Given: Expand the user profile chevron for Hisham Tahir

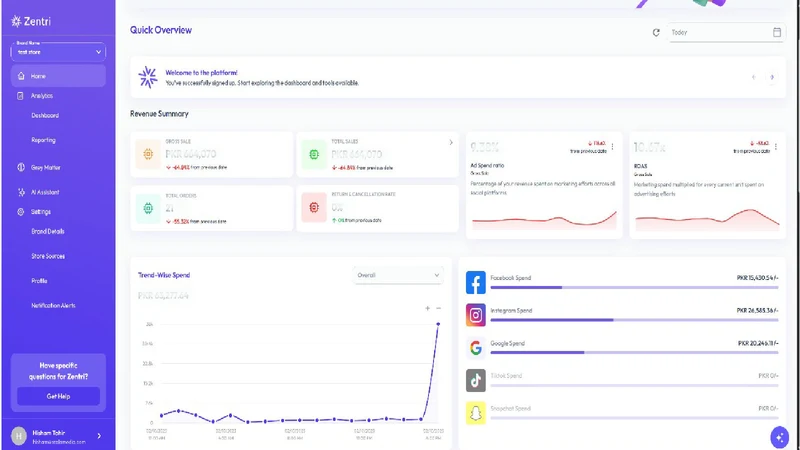Looking at the screenshot, I should point(99,436).
